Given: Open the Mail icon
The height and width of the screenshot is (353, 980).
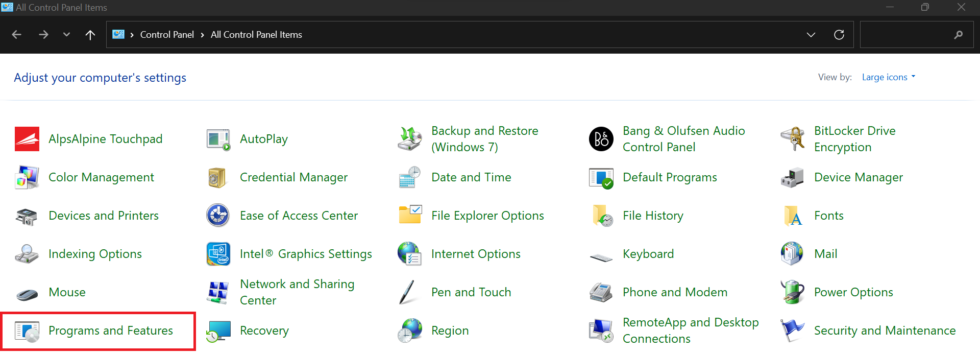Looking at the screenshot, I should [x=793, y=254].
